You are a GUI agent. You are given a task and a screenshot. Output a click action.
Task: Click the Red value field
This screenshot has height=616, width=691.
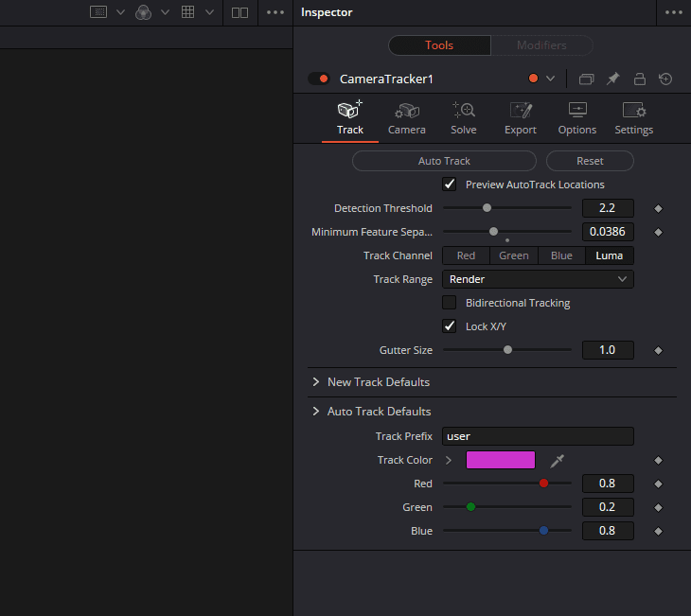click(x=608, y=484)
